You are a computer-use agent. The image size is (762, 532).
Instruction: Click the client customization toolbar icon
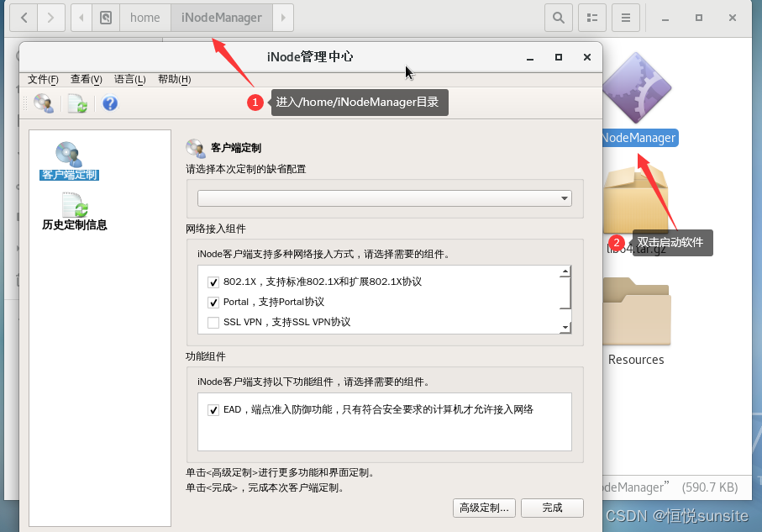point(44,103)
